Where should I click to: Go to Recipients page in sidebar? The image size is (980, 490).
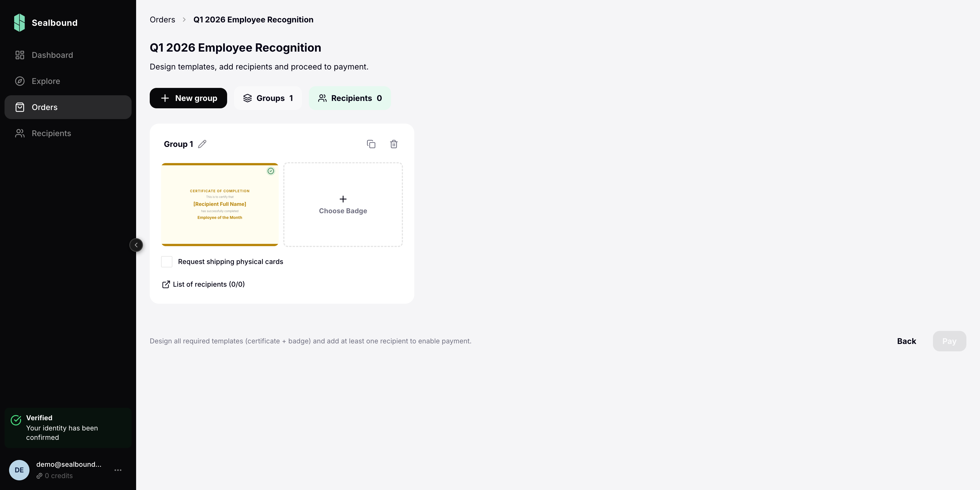pos(51,133)
